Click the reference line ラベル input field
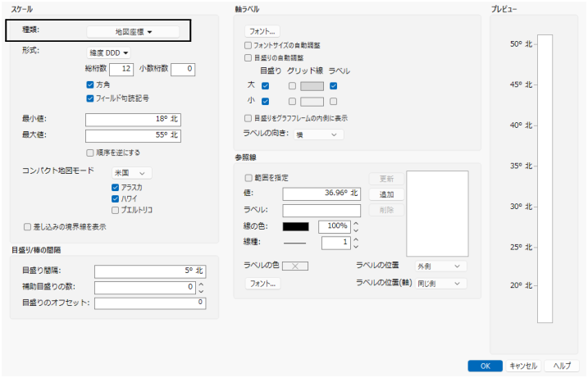 [x=321, y=211]
